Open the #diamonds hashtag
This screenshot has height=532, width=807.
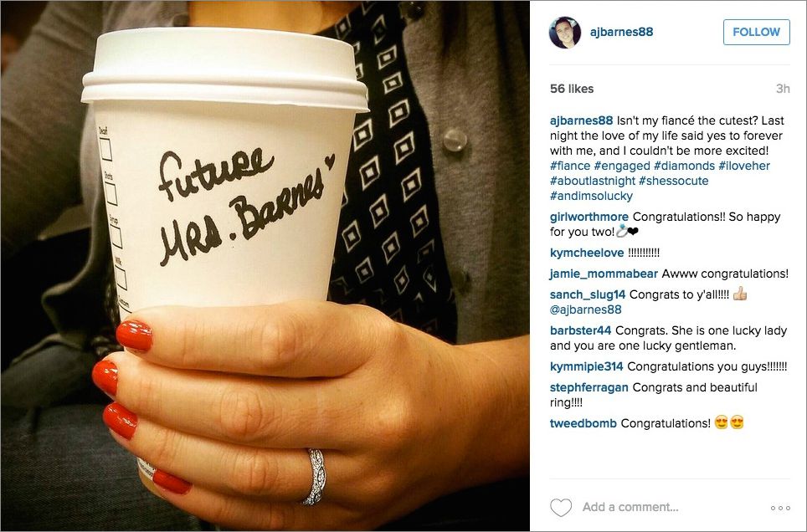click(684, 166)
